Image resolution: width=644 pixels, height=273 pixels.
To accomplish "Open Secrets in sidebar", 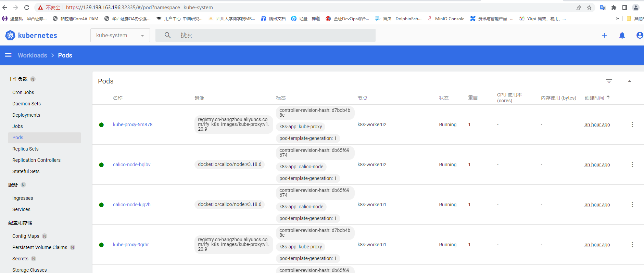I will pyautogui.click(x=20, y=259).
